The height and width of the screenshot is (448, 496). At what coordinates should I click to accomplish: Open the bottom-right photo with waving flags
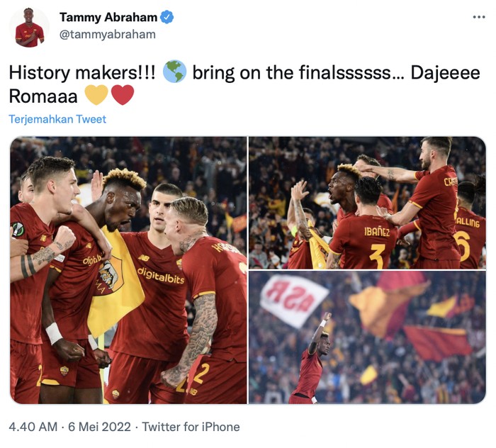coord(367,337)
